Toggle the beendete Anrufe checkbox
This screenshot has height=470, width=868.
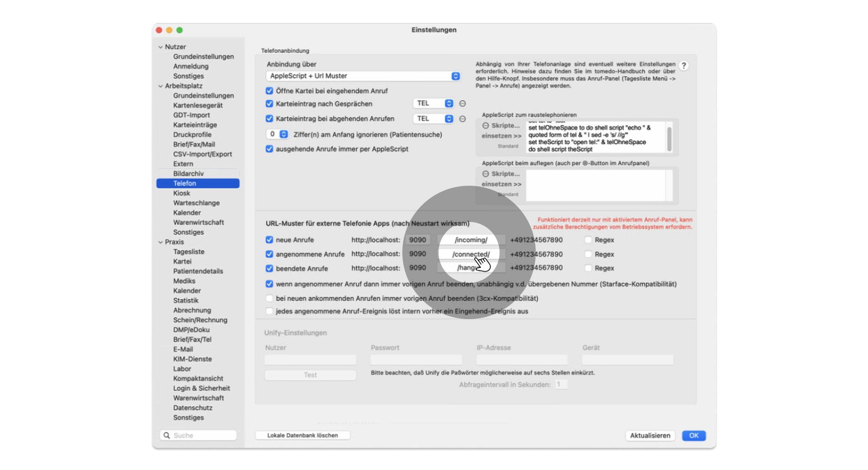click(x=269, y=268)
